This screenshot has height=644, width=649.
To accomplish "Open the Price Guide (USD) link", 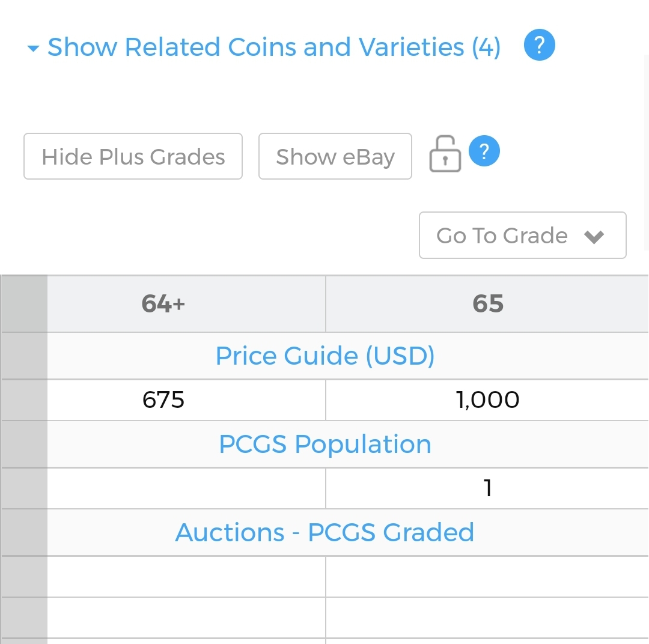I will (325, 356).
